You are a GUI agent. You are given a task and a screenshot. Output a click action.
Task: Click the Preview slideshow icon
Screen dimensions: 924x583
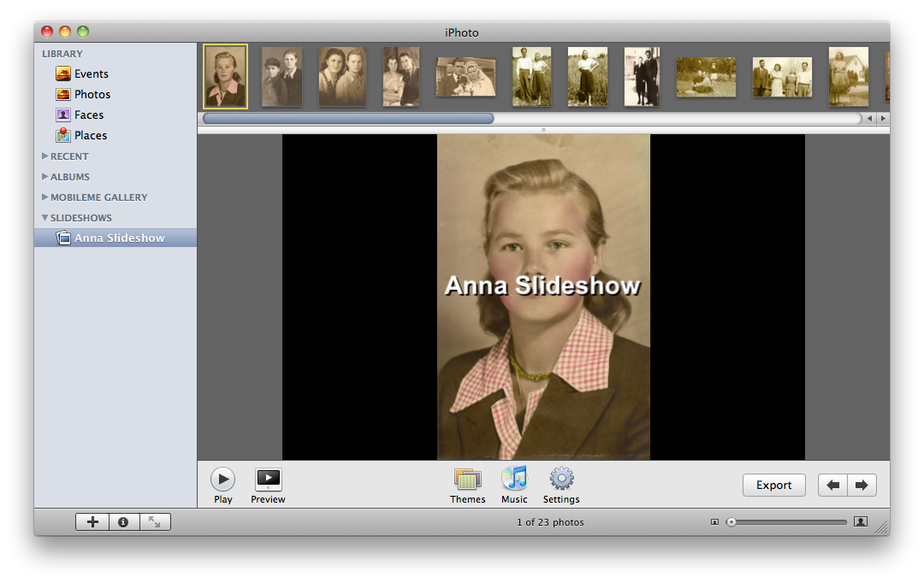[268, 480]
